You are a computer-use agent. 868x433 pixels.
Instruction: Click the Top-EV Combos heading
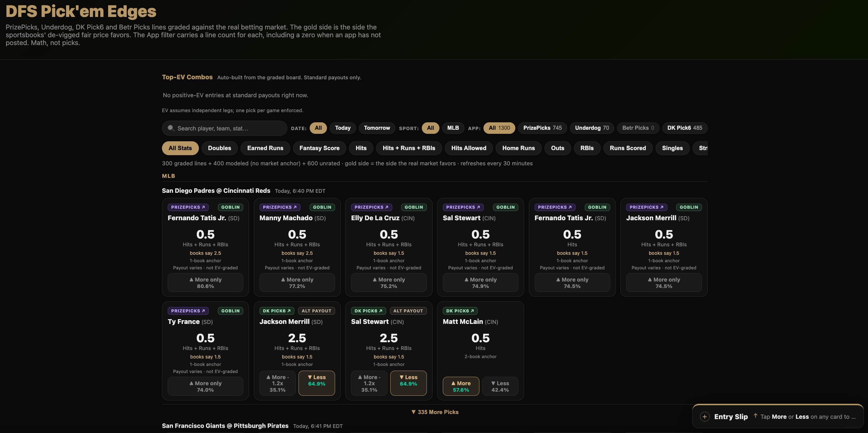click(187, 77)
